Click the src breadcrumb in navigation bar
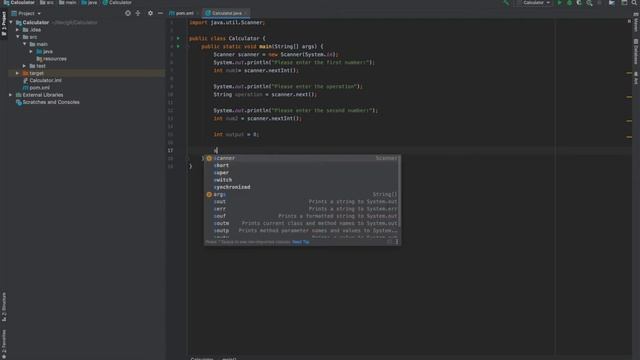This screenshot has height=360, width=640. (x=47, y=3)
